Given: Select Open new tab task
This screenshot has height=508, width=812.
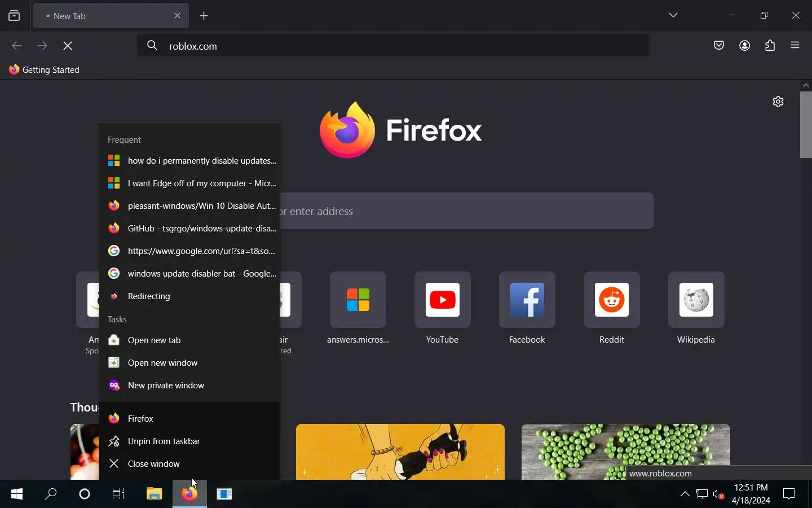Looking at the screenshot, I should click(x=190, y=340).
